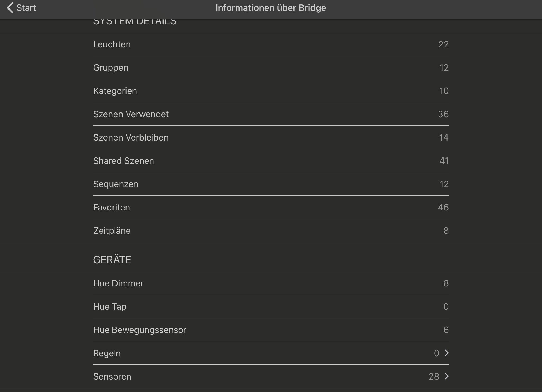Tap the Hue Dimmer entry
The width and height of the screenshot is (542, 392).
point(270,283)
